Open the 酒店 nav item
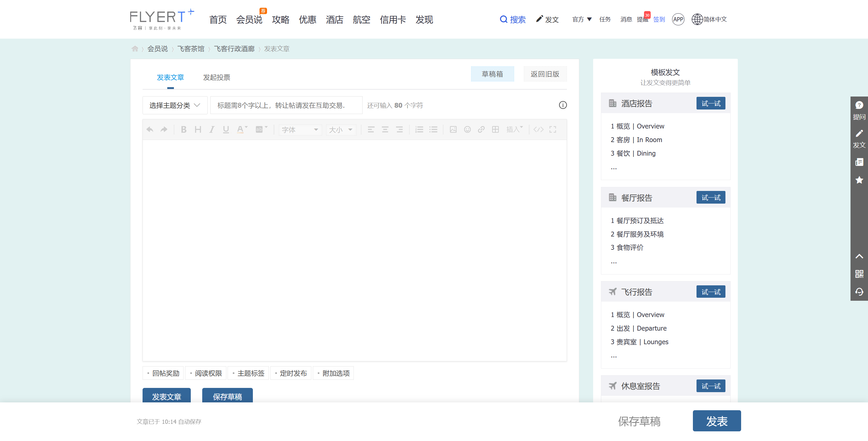This screenshot has height=441, width=868. (335, 20)
